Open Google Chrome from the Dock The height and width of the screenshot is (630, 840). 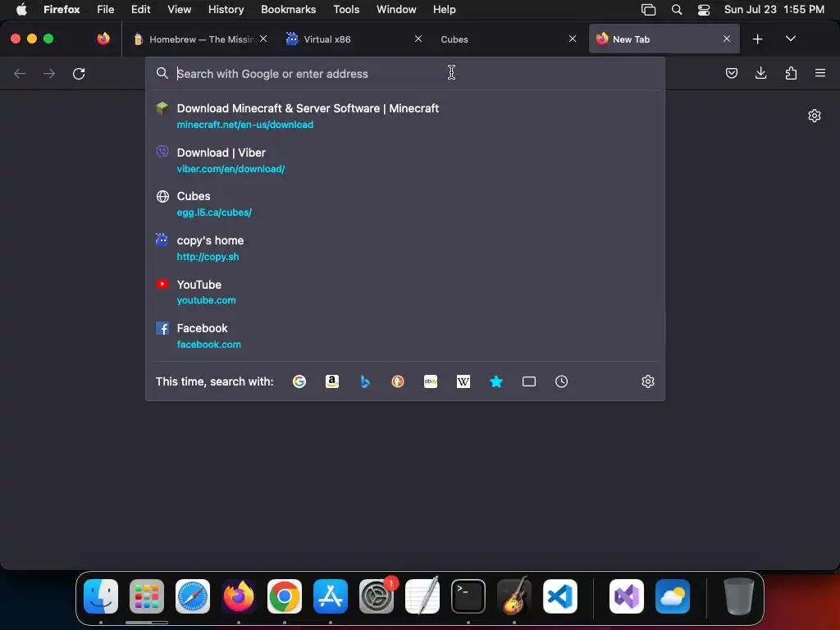[285, 596]
